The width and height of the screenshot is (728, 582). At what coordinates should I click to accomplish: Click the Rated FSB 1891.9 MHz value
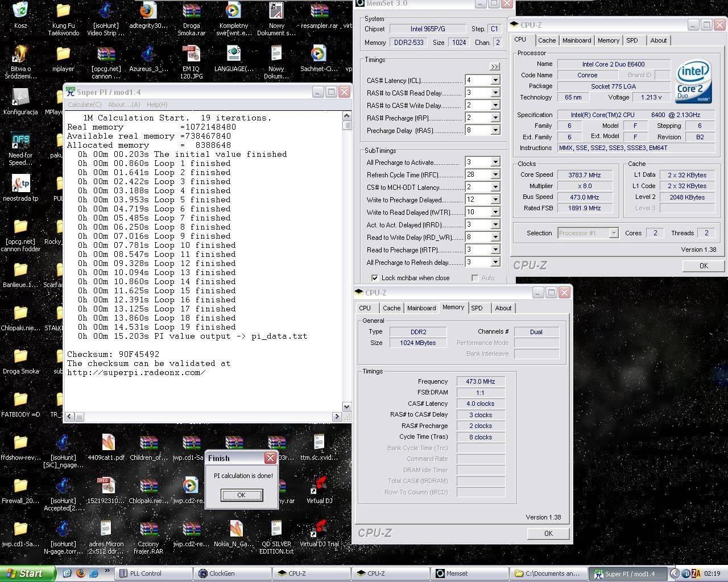(585, 208)
